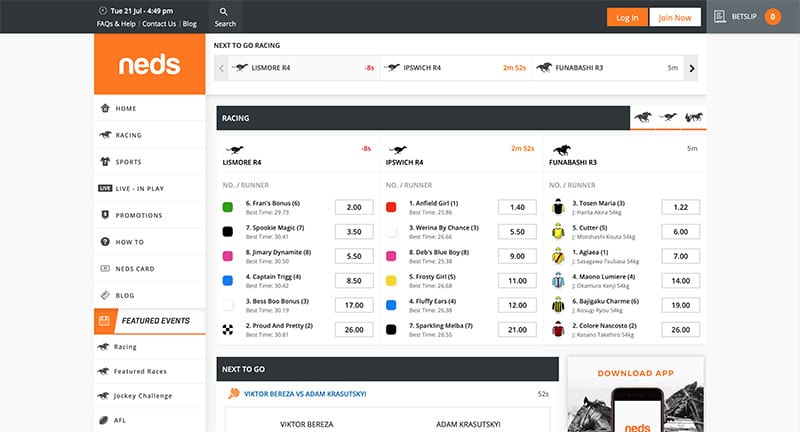The width and height of the screenshot is (800, 432).
Task: Click Frosty Girl yellow rug swatch
Action: [391, 281]
